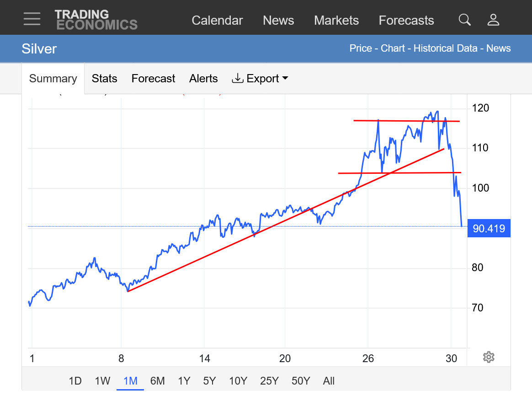
Task: Click the News navigation link
Action: click(278, 21)
